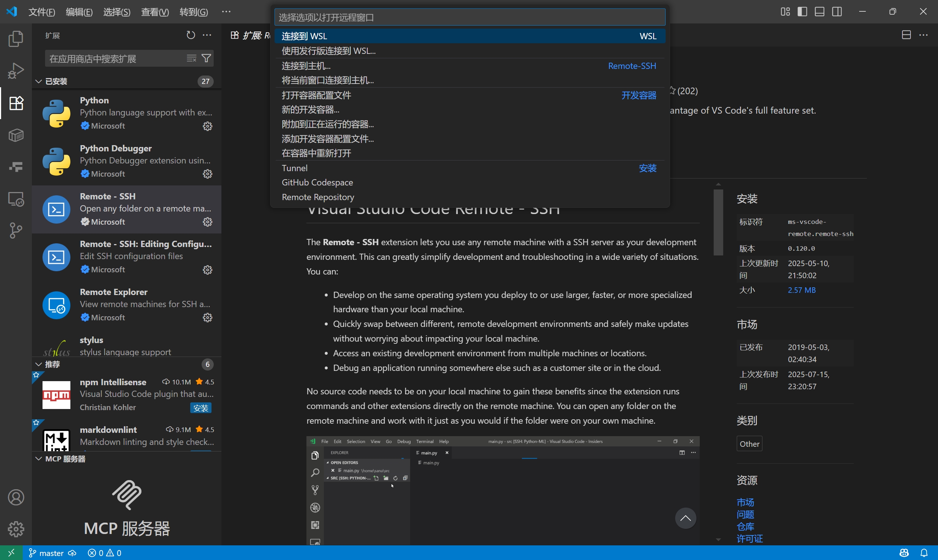Toggle the secondary side bar layout button
938x560 pixels.
(x=836, y=12)
